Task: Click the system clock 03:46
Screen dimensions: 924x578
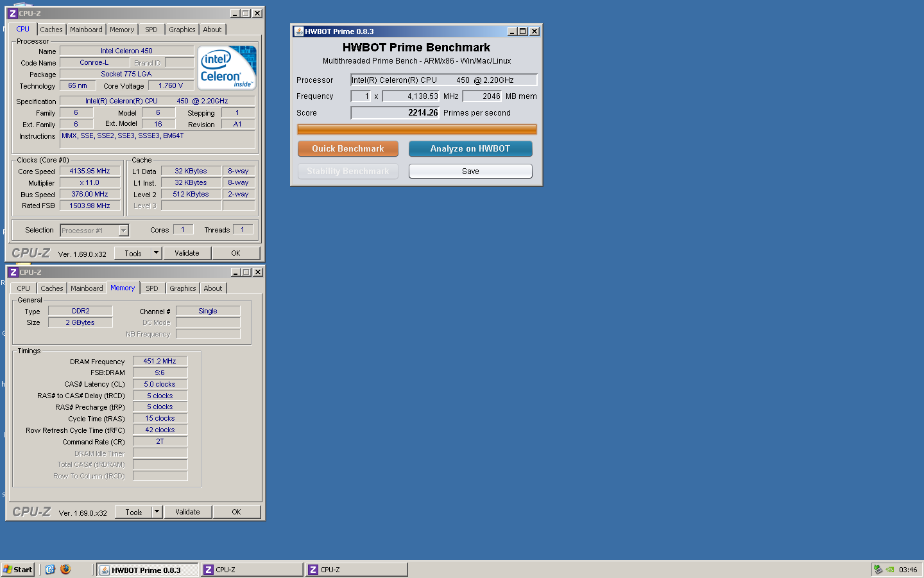Action: (x=908, y=570)
